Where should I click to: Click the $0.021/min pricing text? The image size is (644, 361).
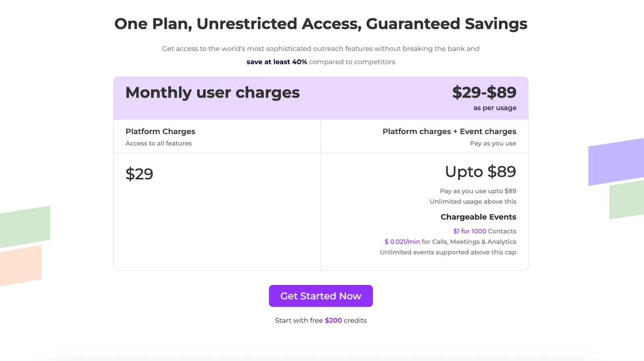[402, 242]
